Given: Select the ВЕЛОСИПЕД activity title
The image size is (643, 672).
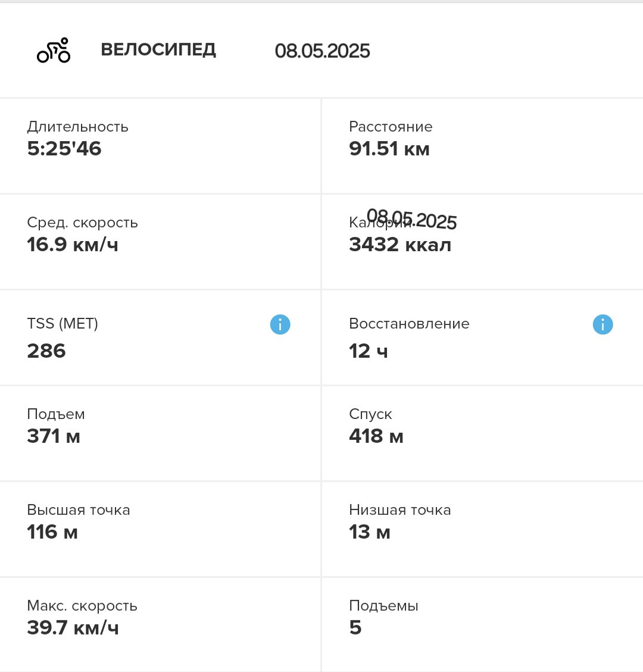Looking at the screenshot, I should [158, 50].
